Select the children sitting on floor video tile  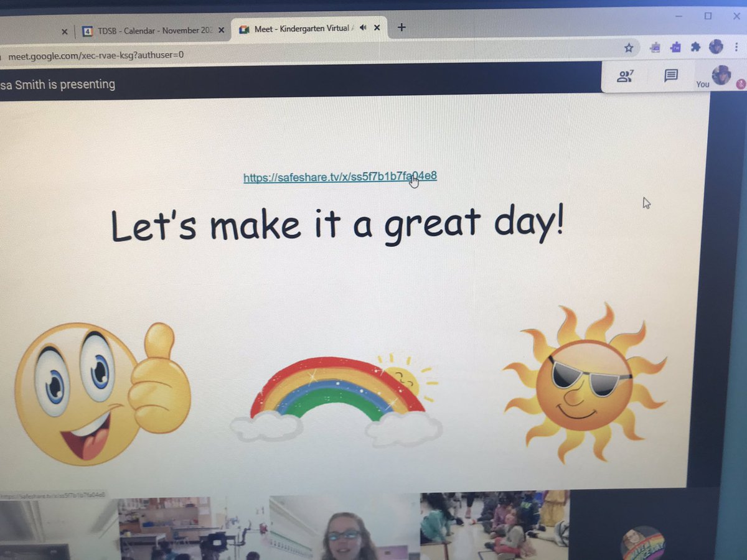pos(495,526)
